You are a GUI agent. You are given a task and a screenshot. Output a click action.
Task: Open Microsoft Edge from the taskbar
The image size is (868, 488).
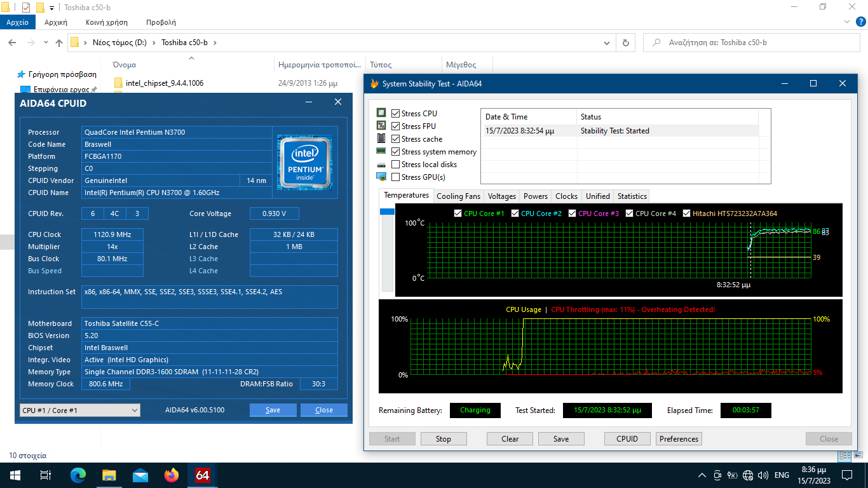point(78,475)
